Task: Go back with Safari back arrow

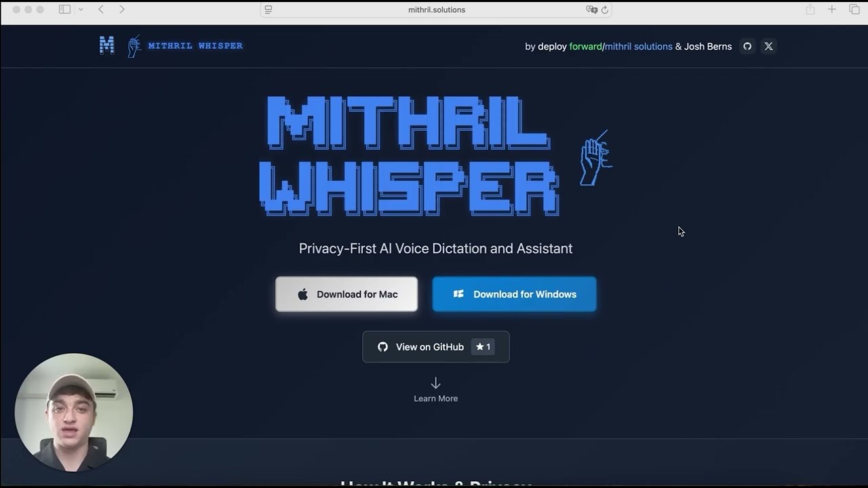Action: 101,9
